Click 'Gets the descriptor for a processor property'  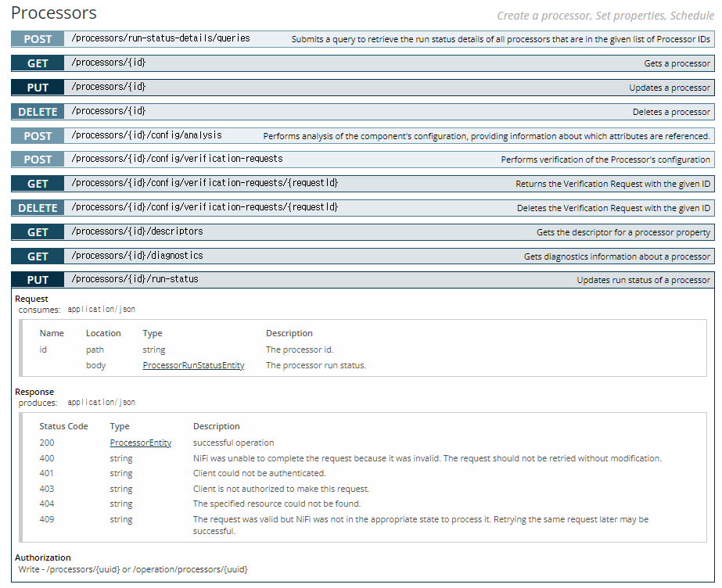click(x=623, y=232)
